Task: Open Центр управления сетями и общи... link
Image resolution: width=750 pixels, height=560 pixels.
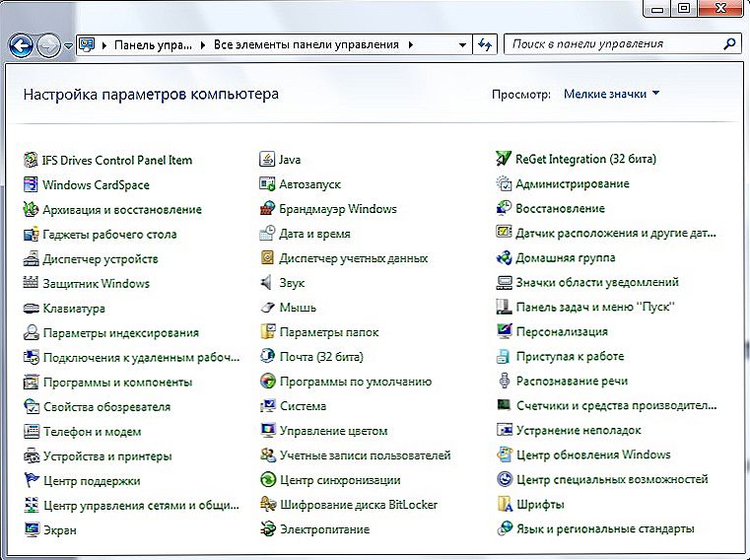Action: 141,505
